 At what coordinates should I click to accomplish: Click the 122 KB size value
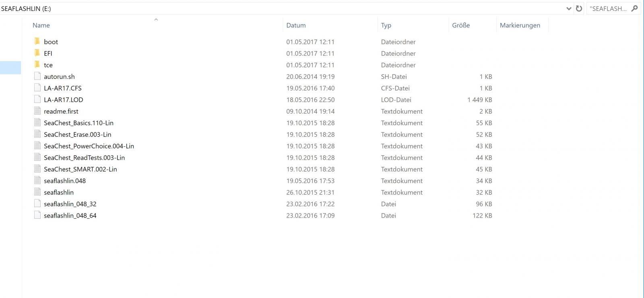[x=482, y=216]
